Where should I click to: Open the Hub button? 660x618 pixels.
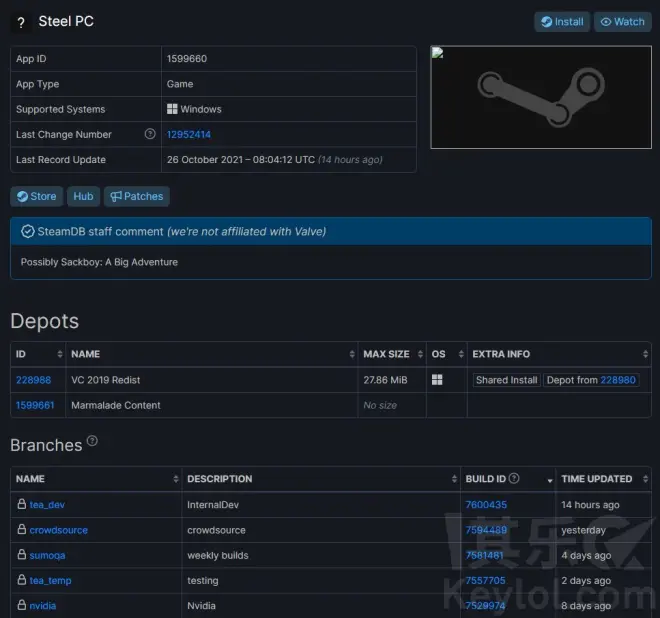pyautogui.click(x=83, y=196)
